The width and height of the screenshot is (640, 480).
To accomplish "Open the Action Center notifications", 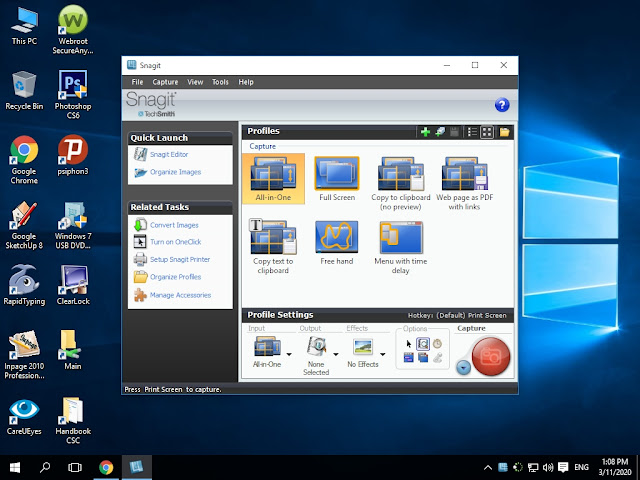I will pyautogui.click(x=563, y=468).
